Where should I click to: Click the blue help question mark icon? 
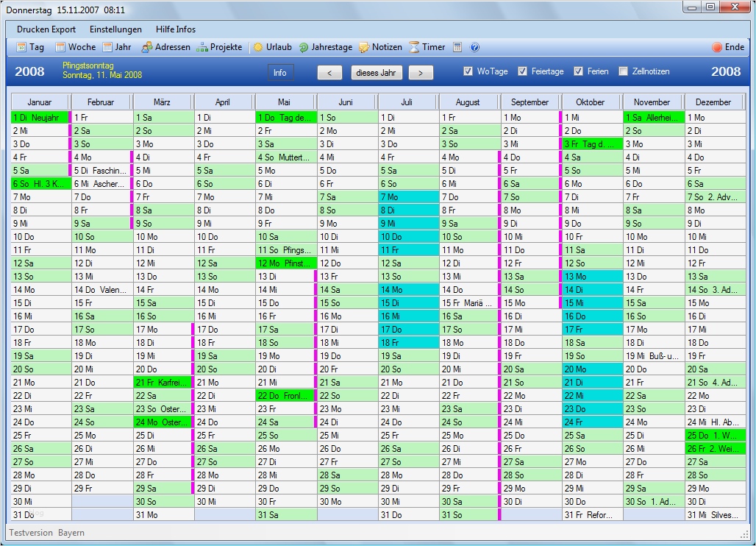pos(474,47)
